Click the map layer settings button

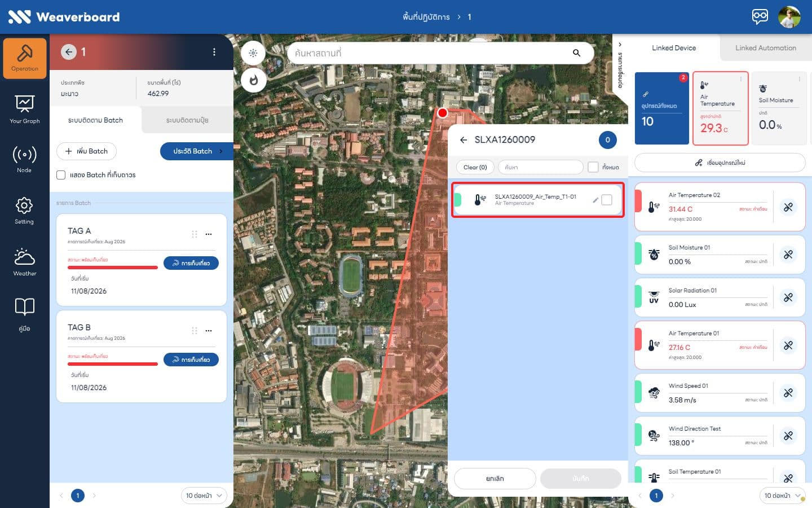[x=253, y=53]
